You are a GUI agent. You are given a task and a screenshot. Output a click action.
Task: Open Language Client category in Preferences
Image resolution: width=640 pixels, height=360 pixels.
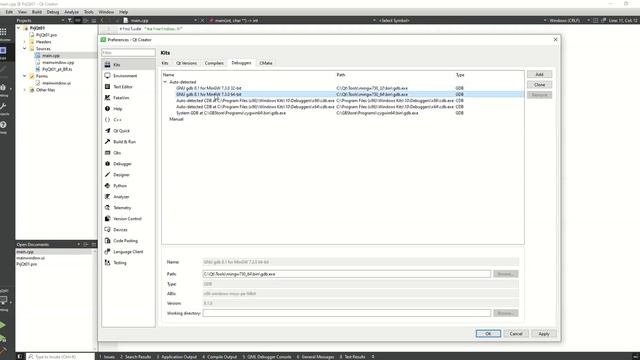click(128, 252)
